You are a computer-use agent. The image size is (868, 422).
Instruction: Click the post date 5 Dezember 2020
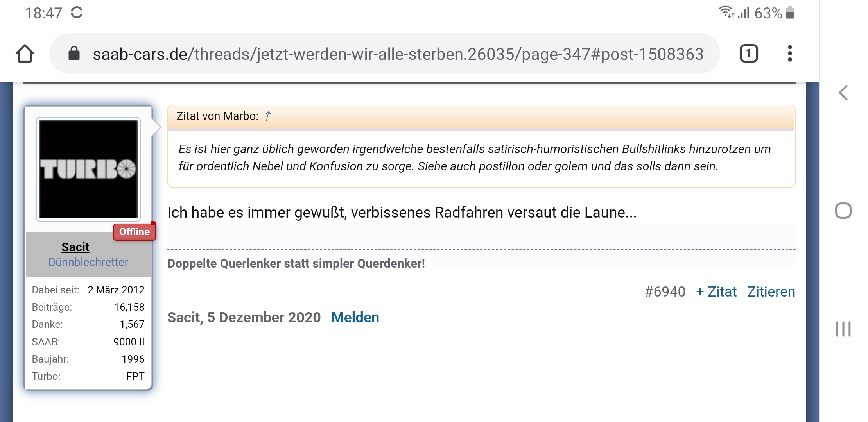point(264,318)
